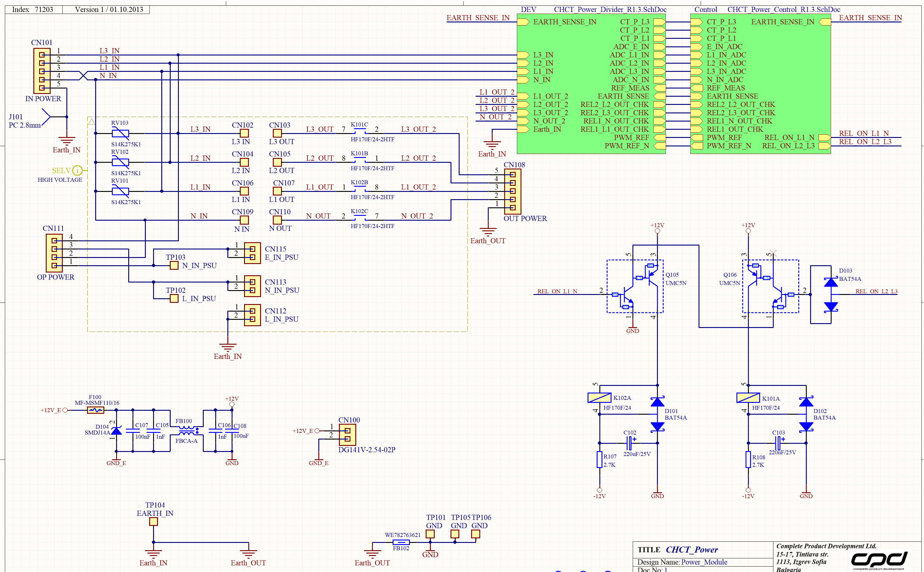Select the CN103 L3 OUT pad
The width and height of the screenshot is (924, 572).
click(277, 134)
